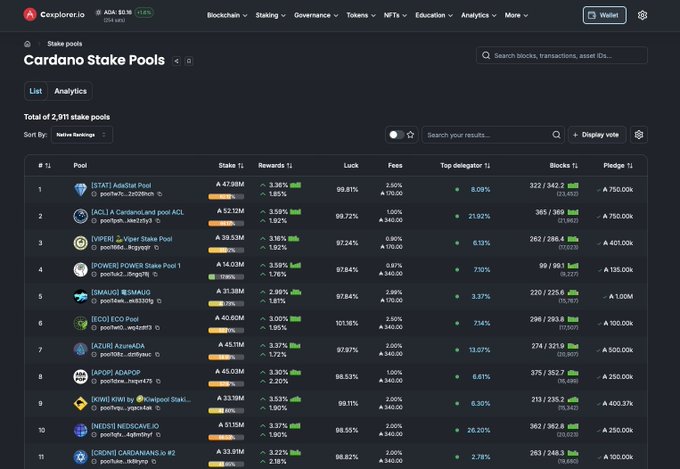Copy the POWER Stake Pool 1 ID

(155, 274)
